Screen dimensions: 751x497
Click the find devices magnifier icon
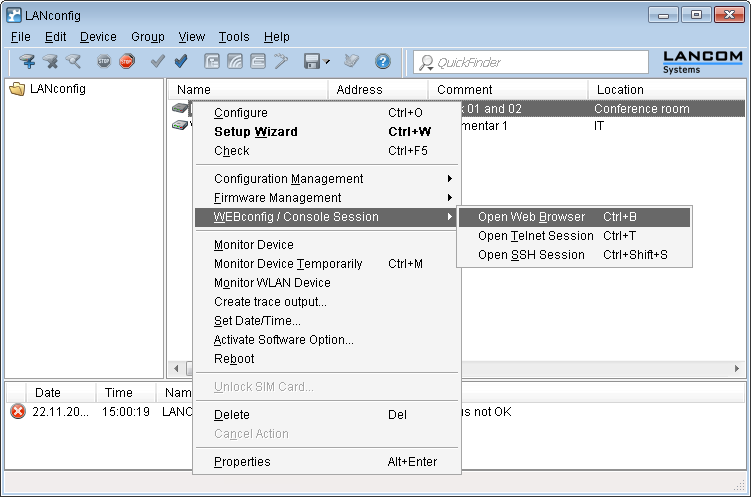pyautogui.click(x=73, y=62)
